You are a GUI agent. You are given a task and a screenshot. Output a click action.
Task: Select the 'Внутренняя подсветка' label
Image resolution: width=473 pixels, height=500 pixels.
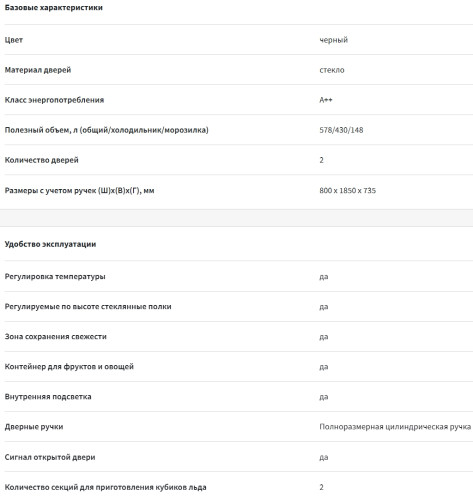48,397
